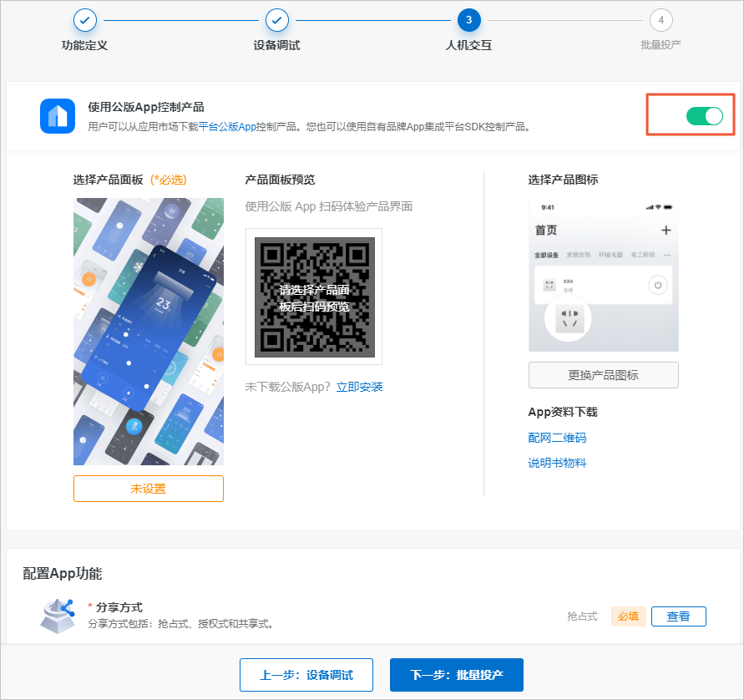The image size is (744, 700).
Task: Click the 必填 tag
Action: (628, 616)
